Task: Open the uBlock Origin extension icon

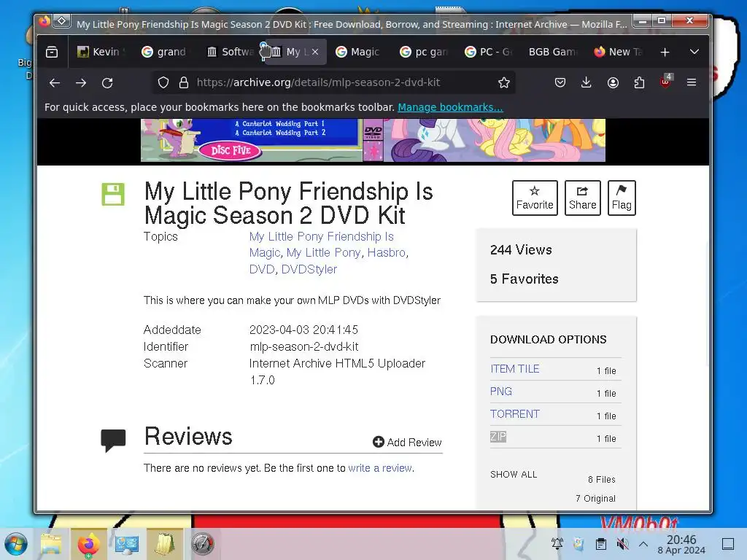Action: tap(665, 82)
